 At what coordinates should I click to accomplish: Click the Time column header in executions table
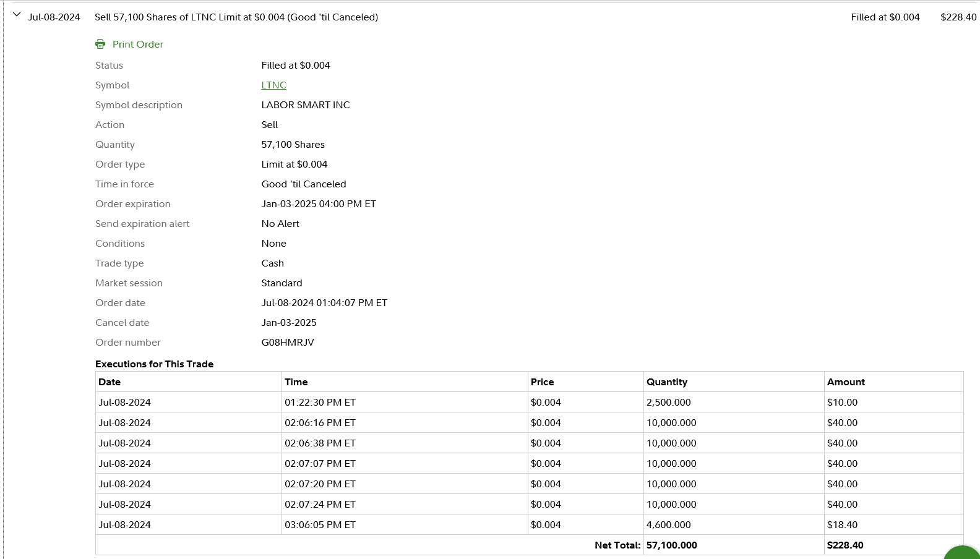(296, 382)
